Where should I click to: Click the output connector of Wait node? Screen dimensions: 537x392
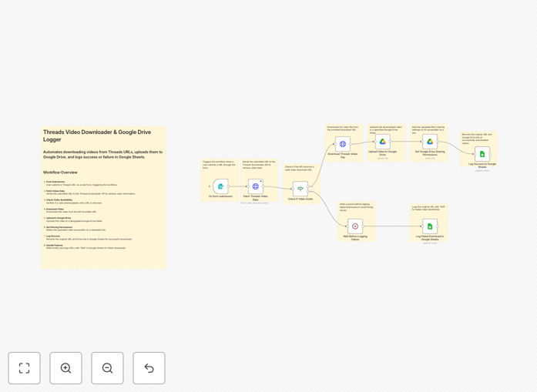pos(363,226)
